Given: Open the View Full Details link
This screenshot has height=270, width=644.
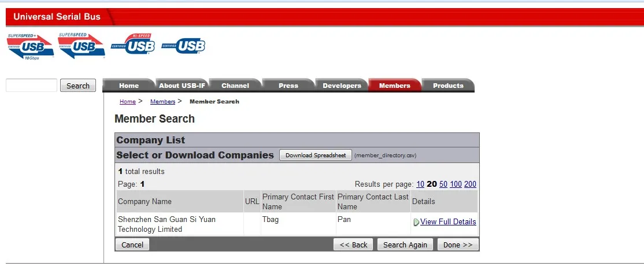Looking at the screenshot, I should click(x=448, y=222).
